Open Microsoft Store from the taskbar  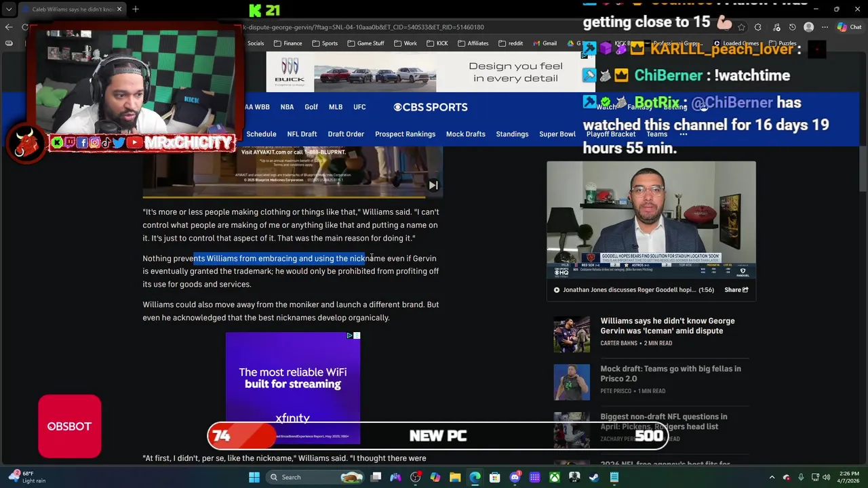coord(495,477)
